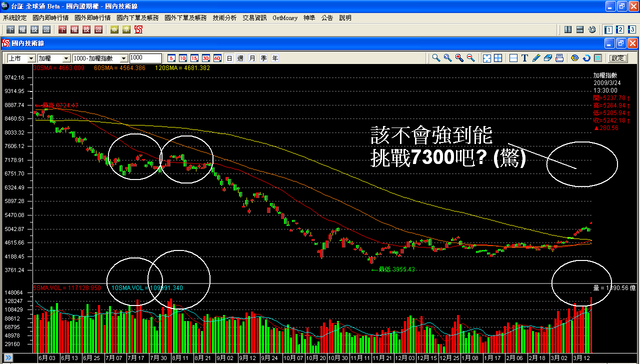Open the 技術分析 menu
This screenshot has height=364, width=640.
click(224, 18)
